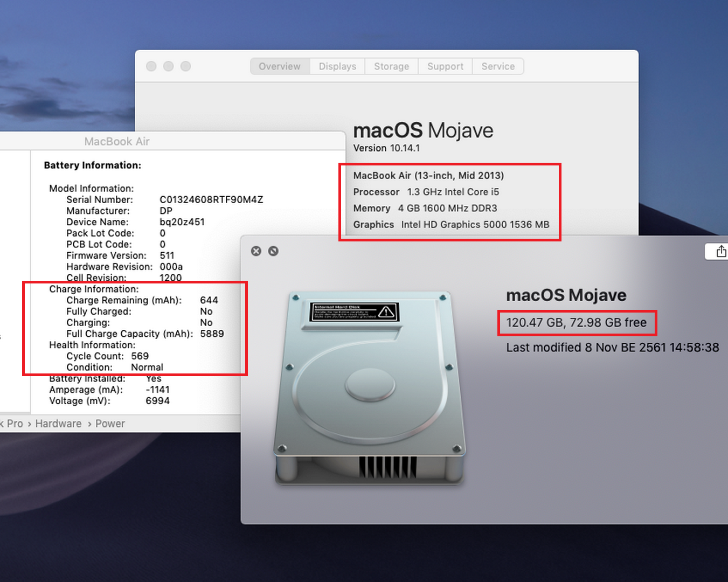Click the macOS Mojave heading in About window
Viewport: 728px width, 582px height.
(x=423, y=130)
